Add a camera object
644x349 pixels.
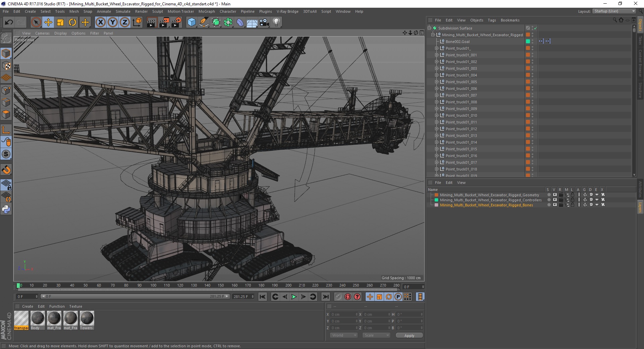(264, 22)
